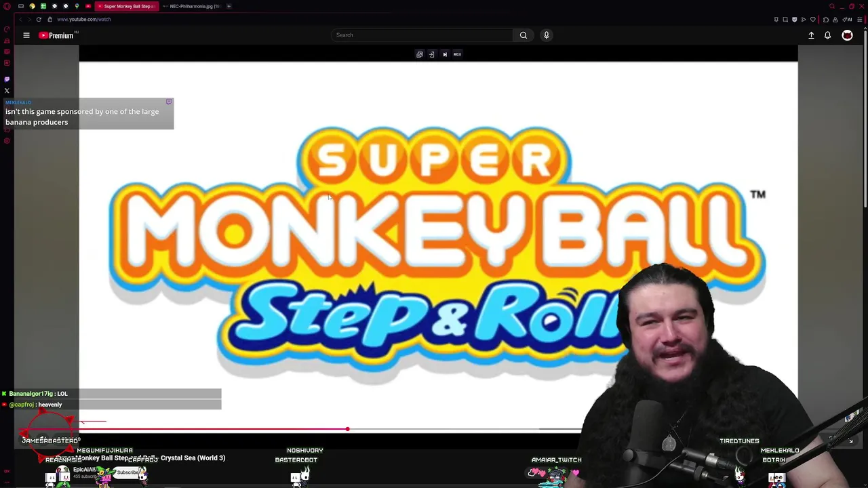Open the pinned YouTube tab icon
The width and height of the screenshot is (868, 488).
[x=88, y=6]
